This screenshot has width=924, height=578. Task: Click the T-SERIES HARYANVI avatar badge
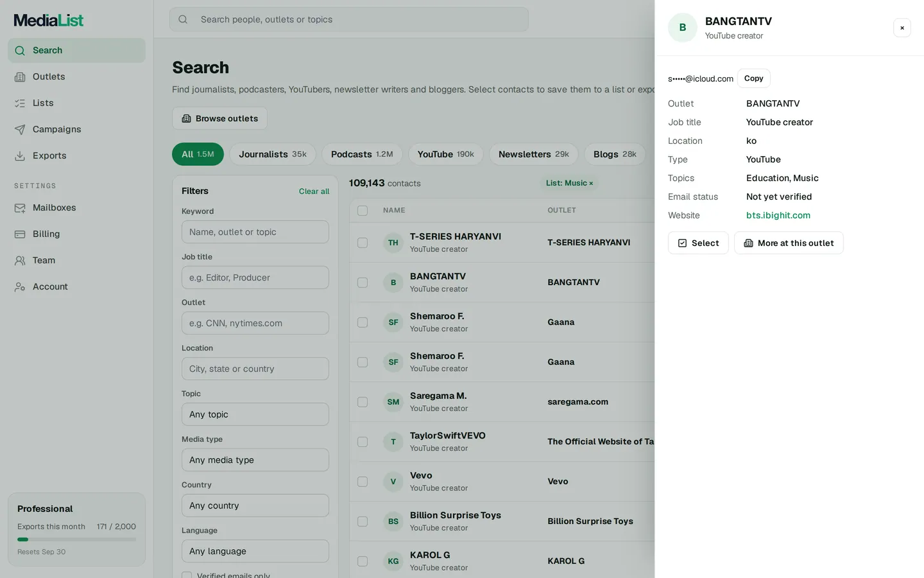(x=393, y=243)
